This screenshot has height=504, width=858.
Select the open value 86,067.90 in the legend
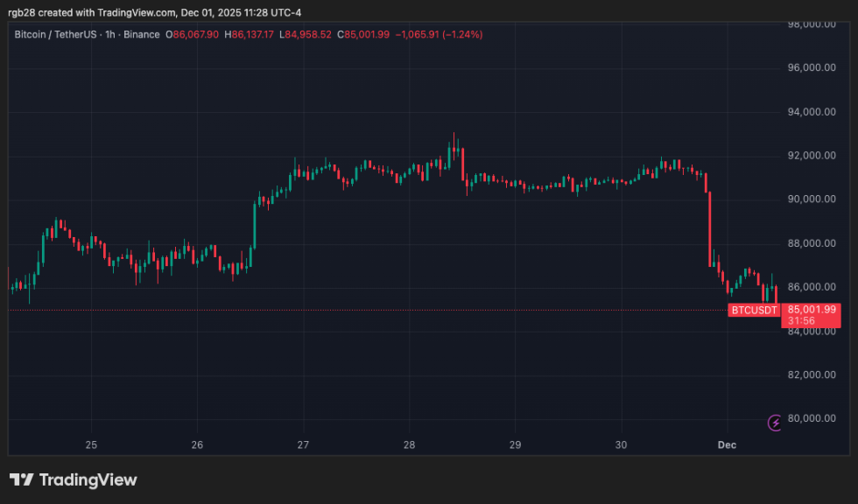(194, 36)
